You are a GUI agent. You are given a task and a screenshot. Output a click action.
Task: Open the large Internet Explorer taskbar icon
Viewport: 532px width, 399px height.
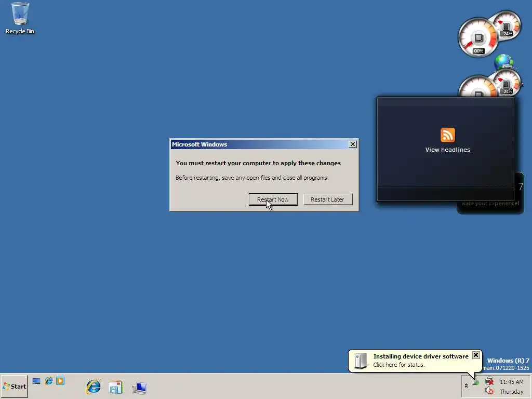(94, 387)
